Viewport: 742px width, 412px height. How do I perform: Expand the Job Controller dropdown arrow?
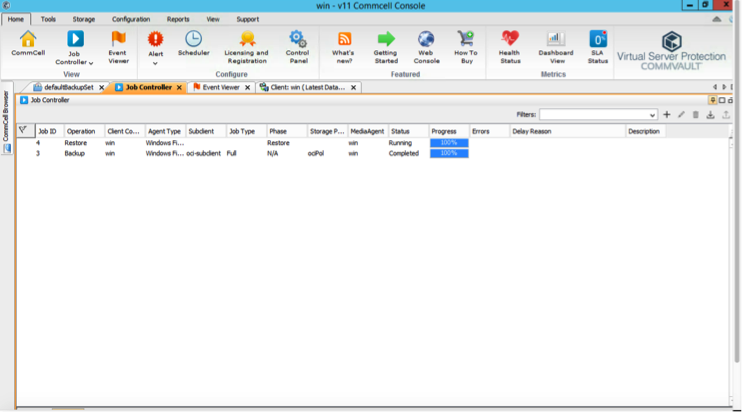click(x=91, y=63)
